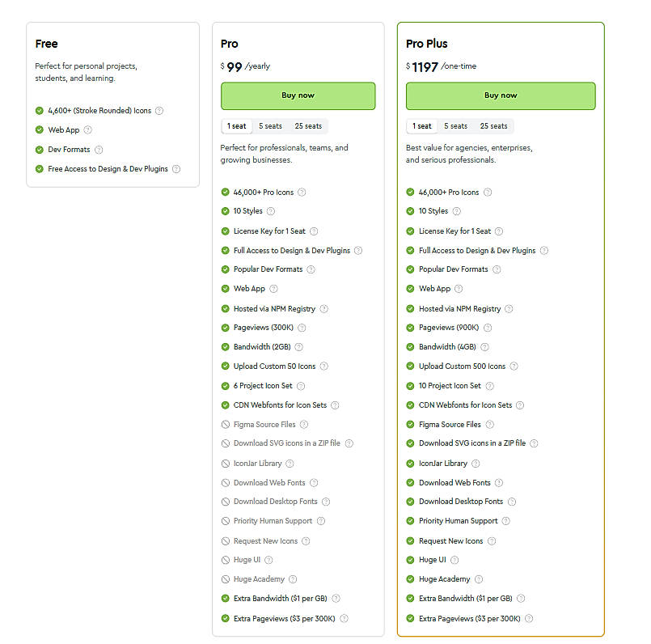Click Pro Plus 'IconJar Library' feature text
The image size is (651, 644).
(x=443, y=464)
